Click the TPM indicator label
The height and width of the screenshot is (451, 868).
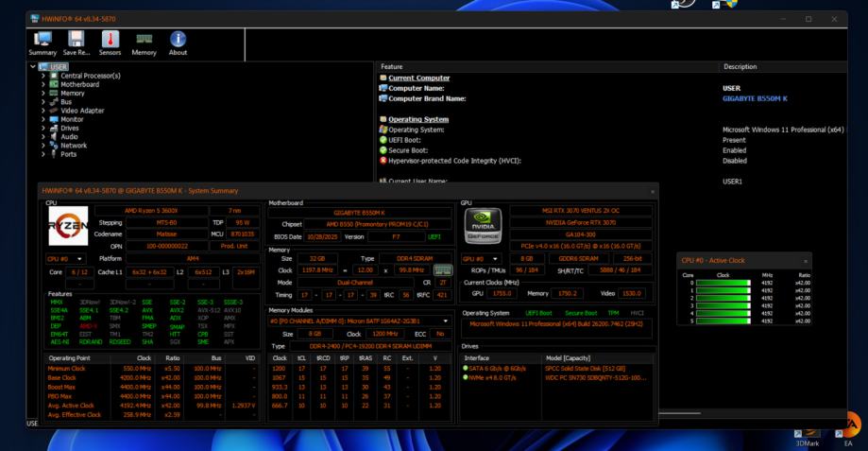click(613, 313)
